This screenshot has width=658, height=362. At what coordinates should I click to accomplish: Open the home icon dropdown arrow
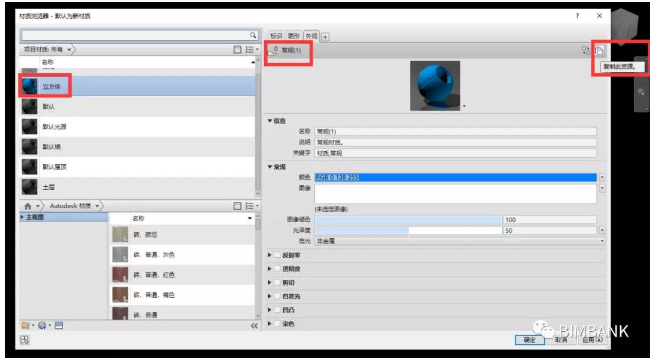click(38, 206)
